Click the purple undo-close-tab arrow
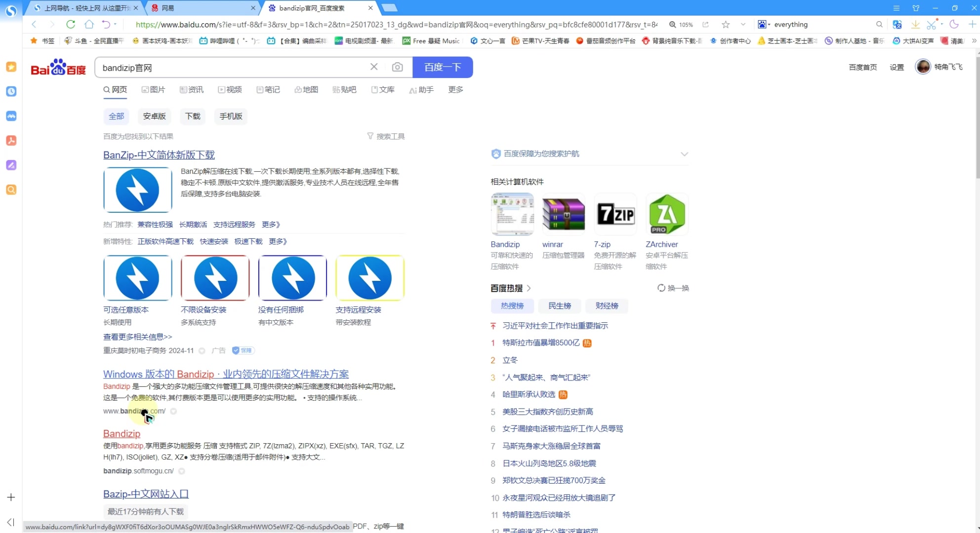 pos(106,24)
